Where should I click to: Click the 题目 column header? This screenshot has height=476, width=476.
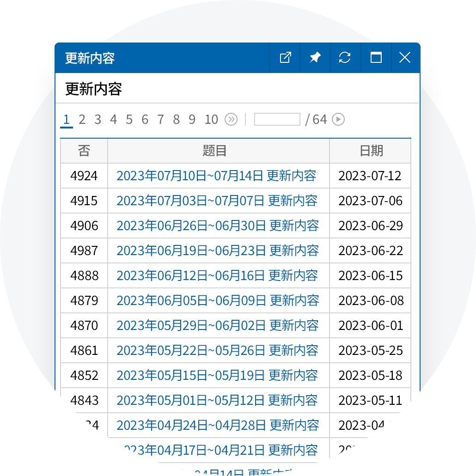[x=215, y=151]
